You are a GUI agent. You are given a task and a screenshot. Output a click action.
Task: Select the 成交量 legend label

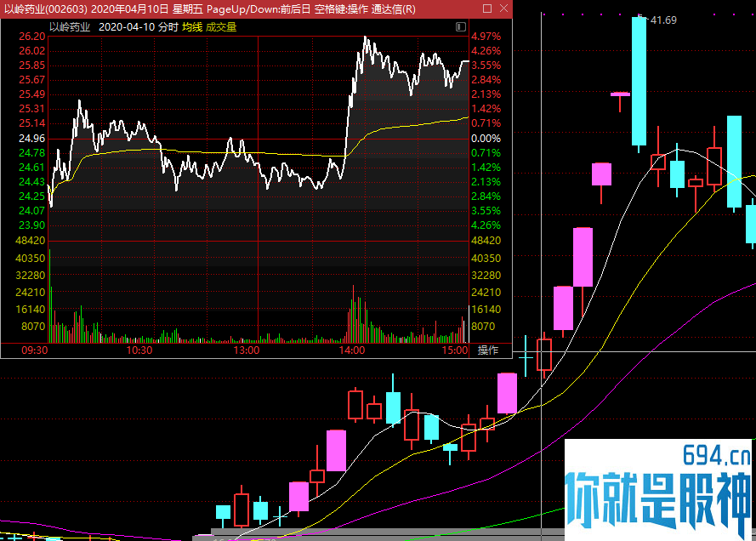pyautogui.click(x=221, y=27)
